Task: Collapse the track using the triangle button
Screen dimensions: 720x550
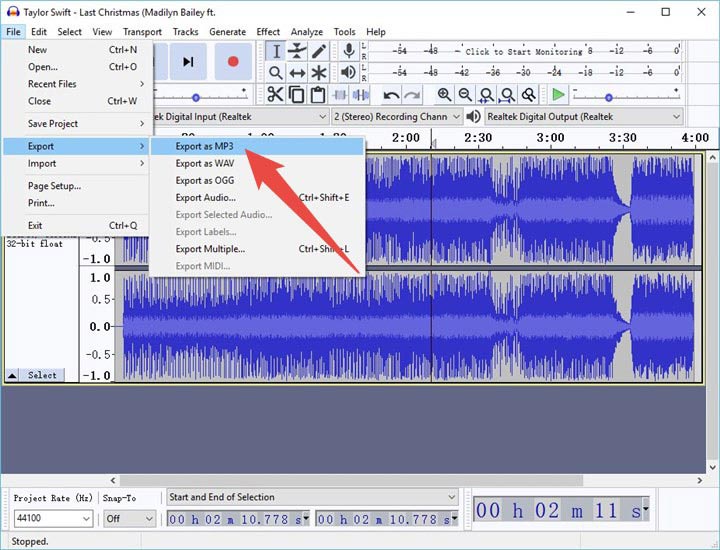Action: tap(12, 375)
